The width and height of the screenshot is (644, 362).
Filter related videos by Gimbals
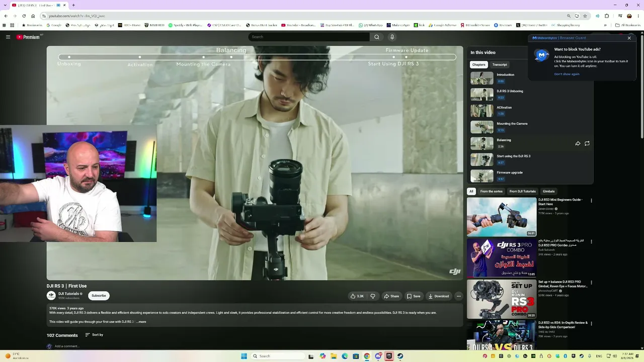[x=549, y=191]
